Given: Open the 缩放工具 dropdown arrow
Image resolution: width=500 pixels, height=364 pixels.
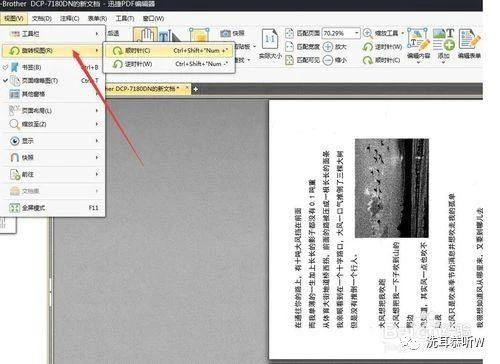Looking at the screenshot, I should (x=403, y=33).
